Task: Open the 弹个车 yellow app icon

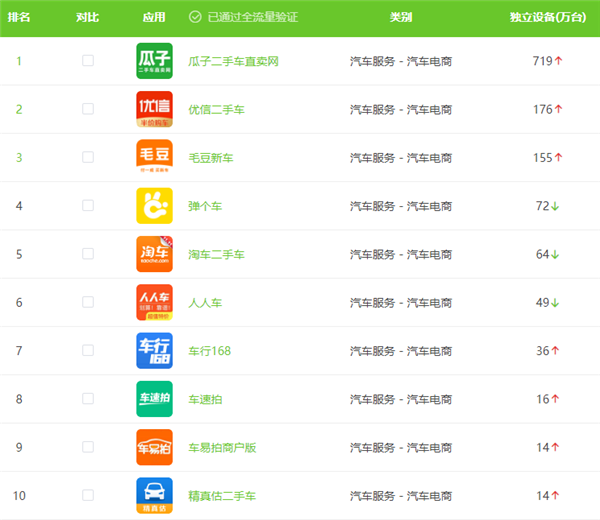Action: coord(154,206)
